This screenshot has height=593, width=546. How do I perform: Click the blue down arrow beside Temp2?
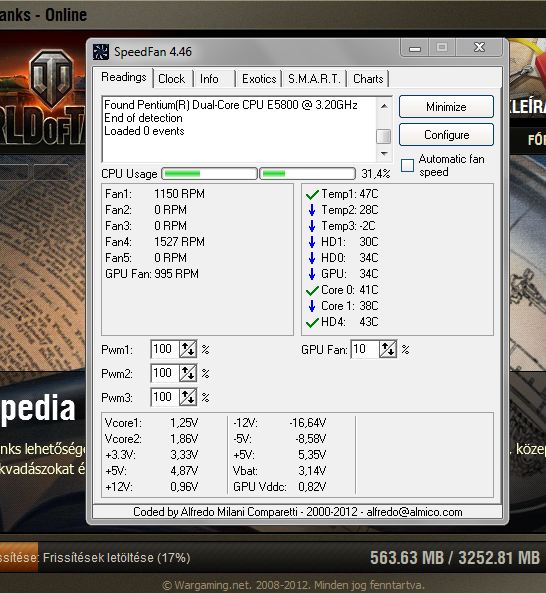[312, 210]
